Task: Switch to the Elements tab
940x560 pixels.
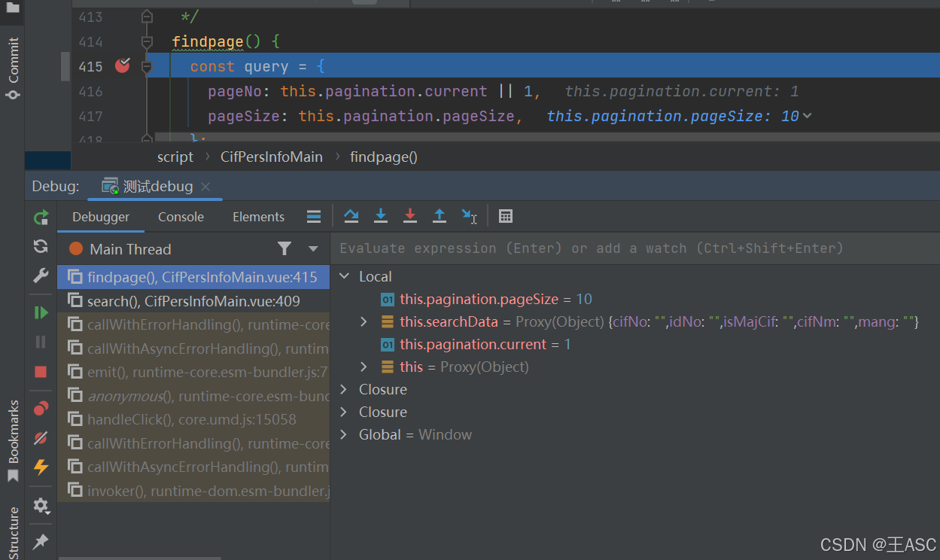Action: [258, 217]
